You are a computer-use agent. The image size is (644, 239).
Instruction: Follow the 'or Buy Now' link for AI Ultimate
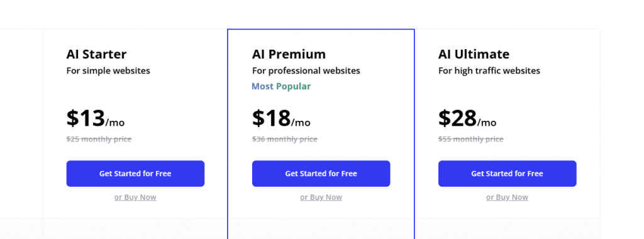508,197
